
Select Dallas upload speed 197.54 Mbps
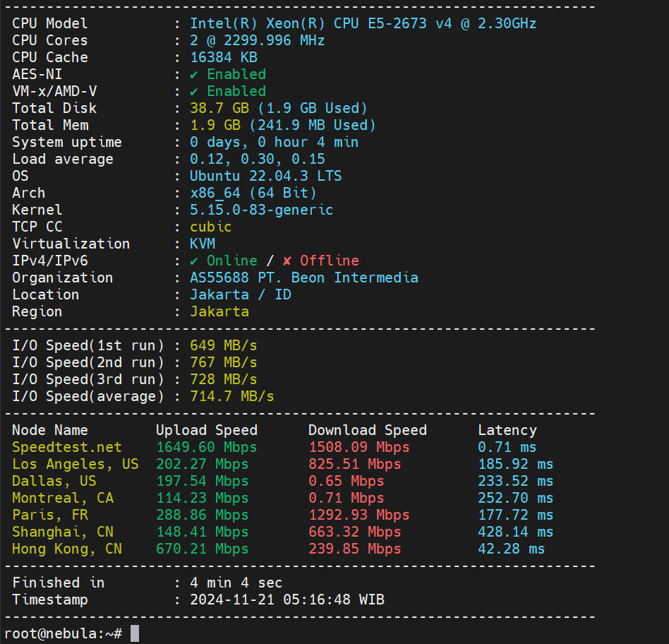(x=203, y=482)
